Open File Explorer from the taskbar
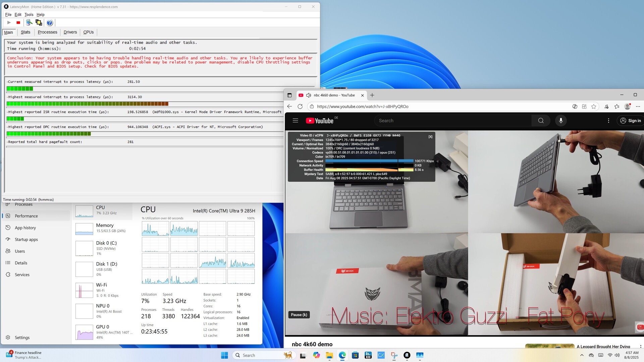Viewport: 644px width, 362px height. tap(329, 355)
